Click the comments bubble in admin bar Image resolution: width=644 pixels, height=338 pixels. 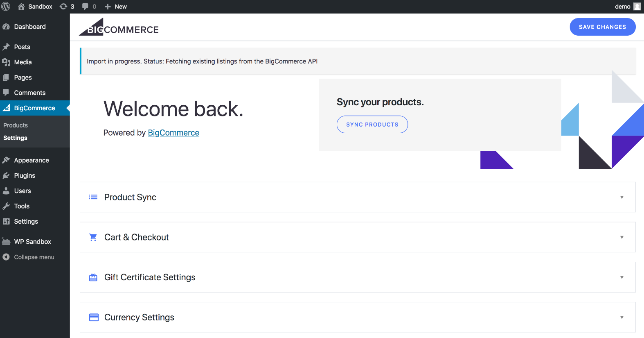[86, 7]
